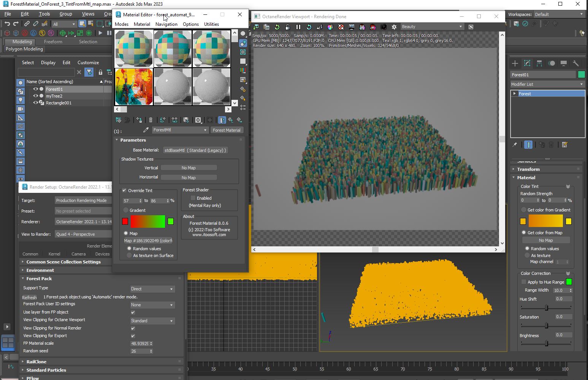Screen dimensions: 588x380
Task: Enable Apply to Hue Range checkbox
Action: tap(524, 282)
